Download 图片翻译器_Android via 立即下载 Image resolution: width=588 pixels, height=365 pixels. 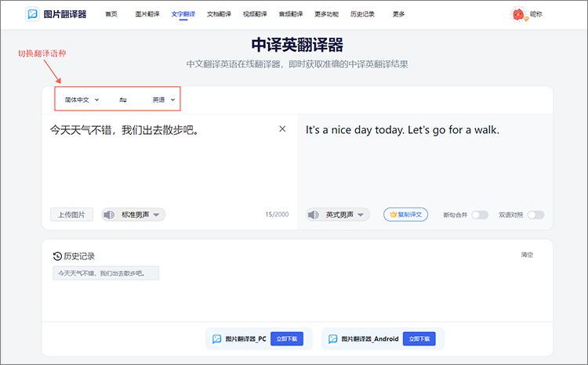(x=419, y=339)
